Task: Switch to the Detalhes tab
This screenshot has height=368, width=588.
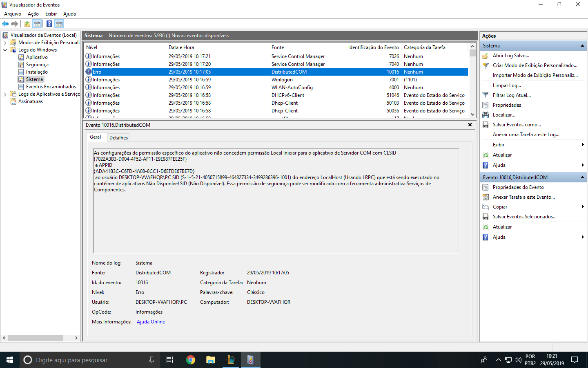Action: point(118,138)
